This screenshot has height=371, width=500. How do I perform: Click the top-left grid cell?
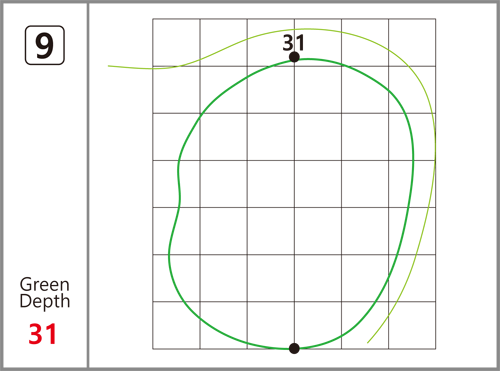(176, 42)
